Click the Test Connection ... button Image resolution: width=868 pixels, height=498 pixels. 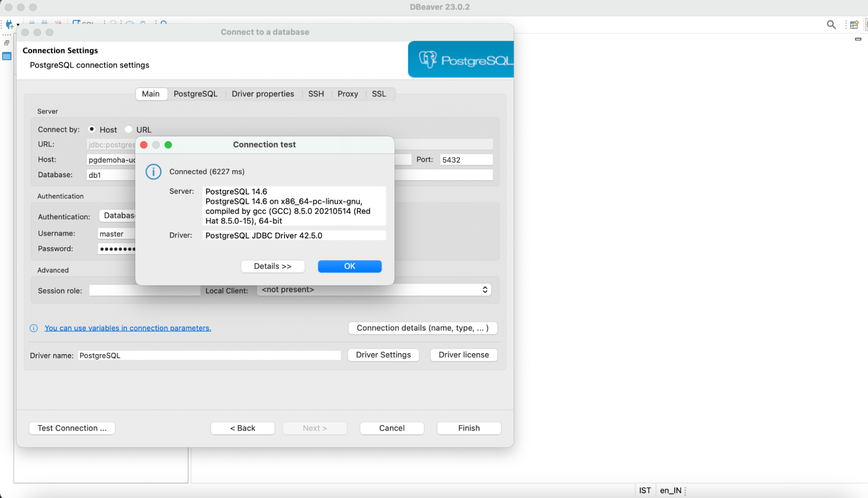coord(72,428)
